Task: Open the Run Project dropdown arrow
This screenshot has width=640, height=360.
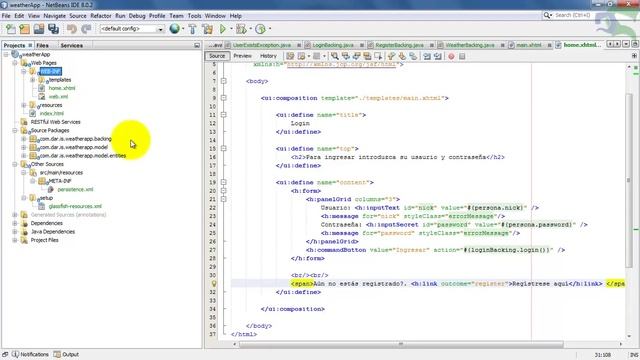Action: (231, 29)
